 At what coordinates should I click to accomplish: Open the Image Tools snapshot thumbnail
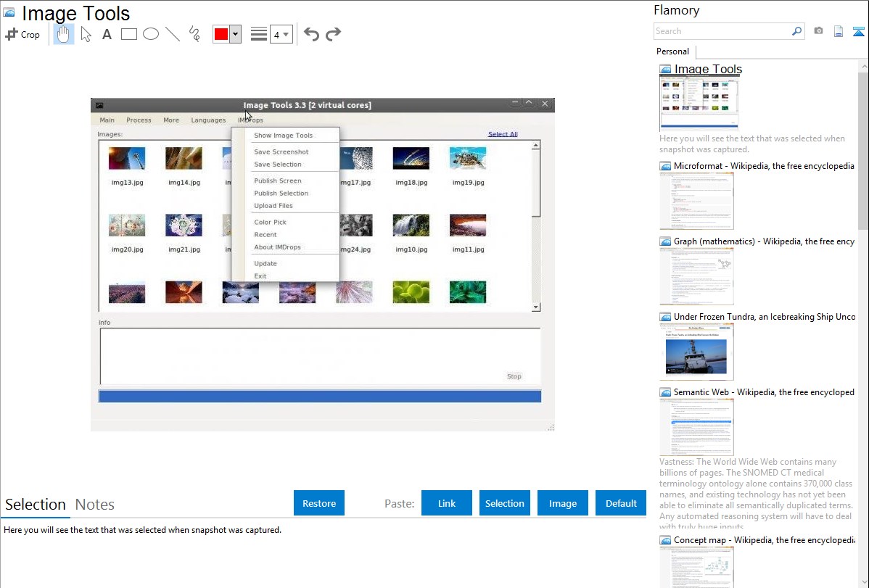[699, 104]
